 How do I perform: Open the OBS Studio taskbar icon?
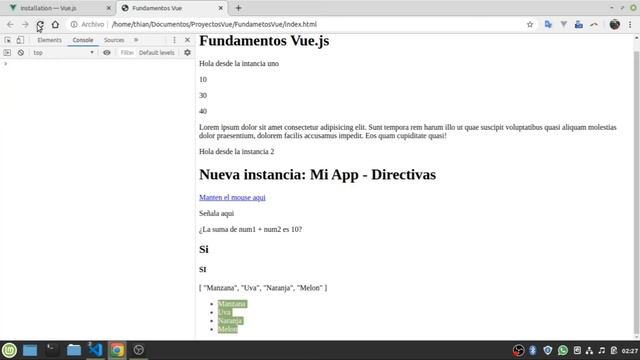pos(139,350)
